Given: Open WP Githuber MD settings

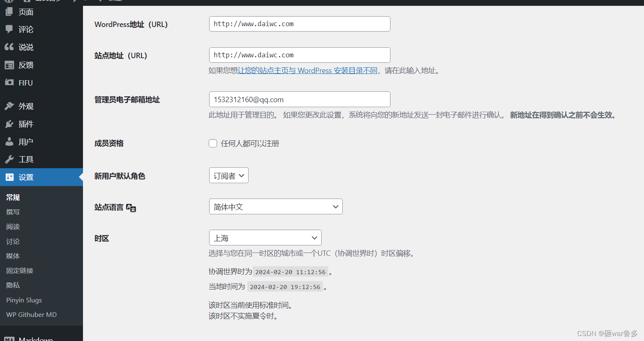Looking at the screenshot, I should coord(32,314).
